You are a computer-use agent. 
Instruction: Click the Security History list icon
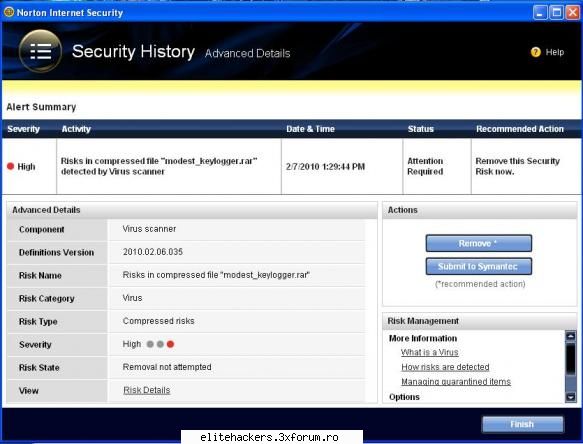41,51
